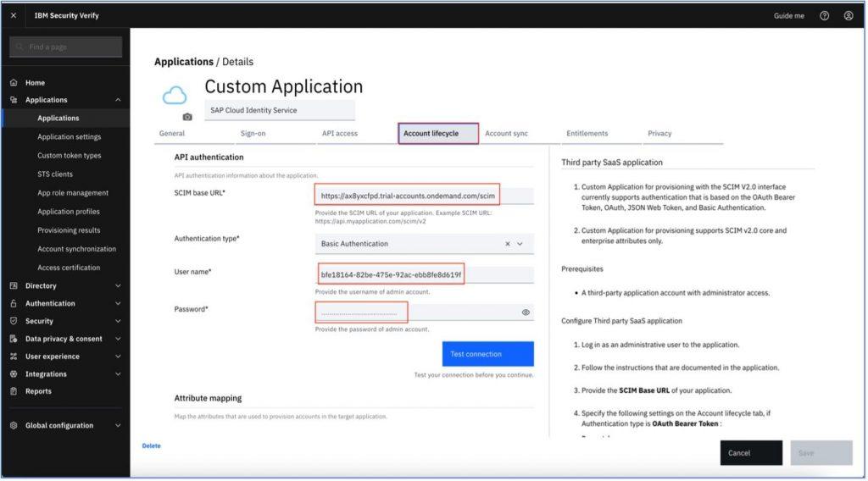
Task: Click the Directory icon in sidebar
Action: coord(14,286)
